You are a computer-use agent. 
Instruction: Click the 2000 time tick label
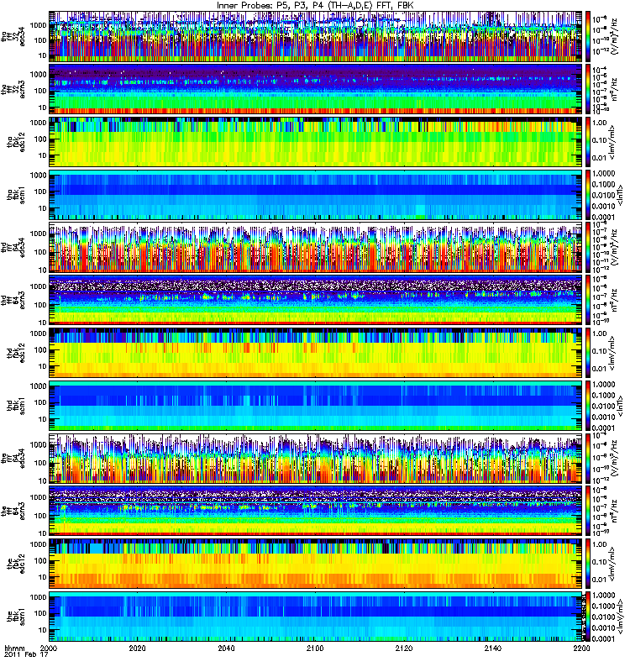49,648
